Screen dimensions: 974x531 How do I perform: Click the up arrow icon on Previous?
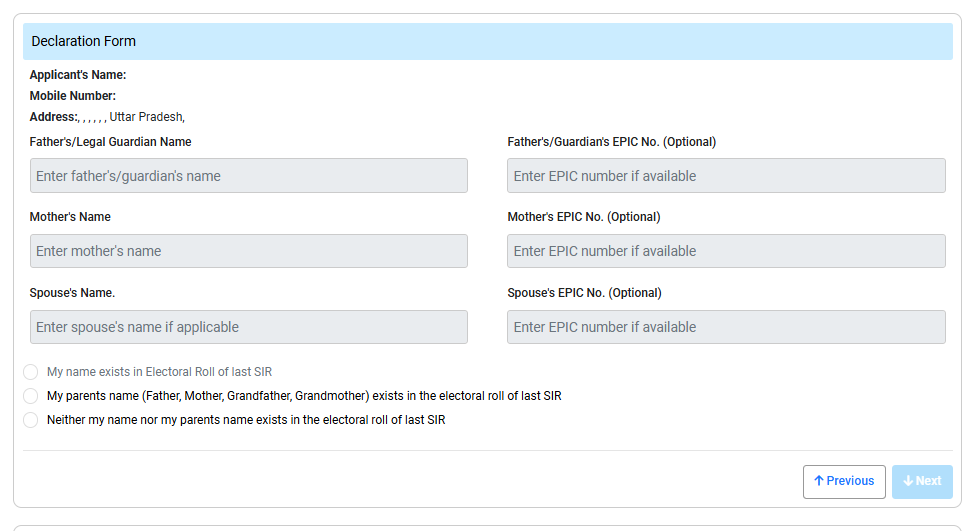819,481
